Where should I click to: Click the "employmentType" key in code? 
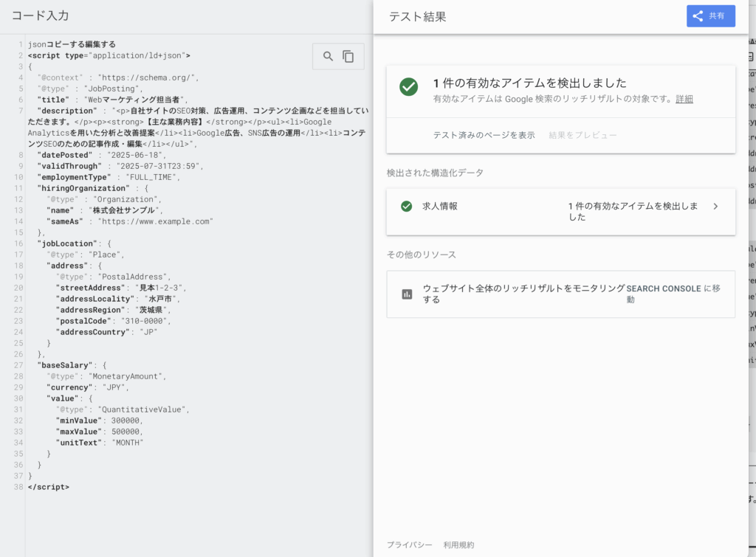pos(75,177)
